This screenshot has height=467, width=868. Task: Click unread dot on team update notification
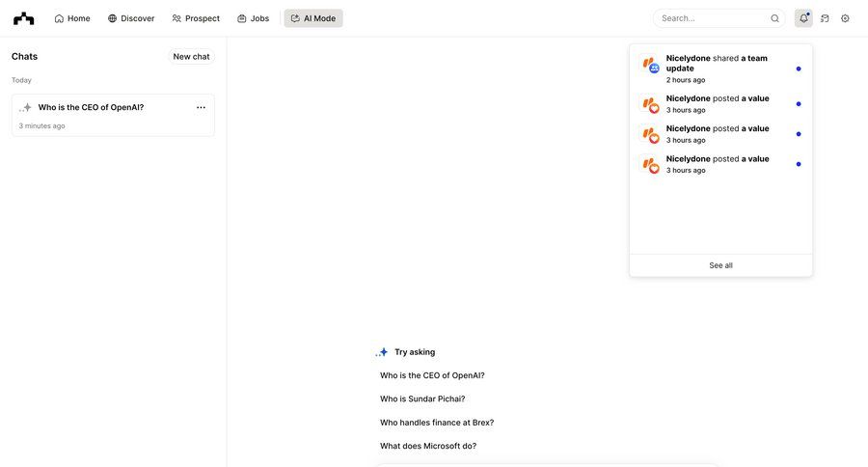pyautogui.click(x=799, y=69)
